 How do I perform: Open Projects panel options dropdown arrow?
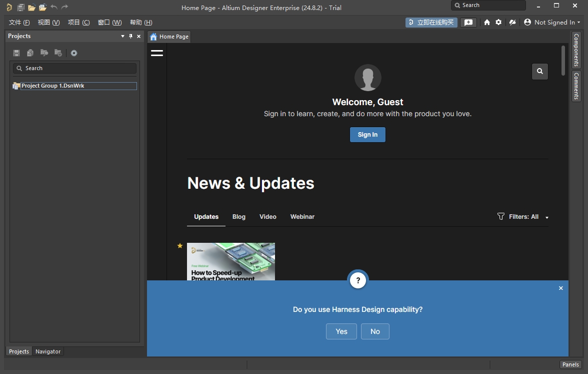(122, 37)
